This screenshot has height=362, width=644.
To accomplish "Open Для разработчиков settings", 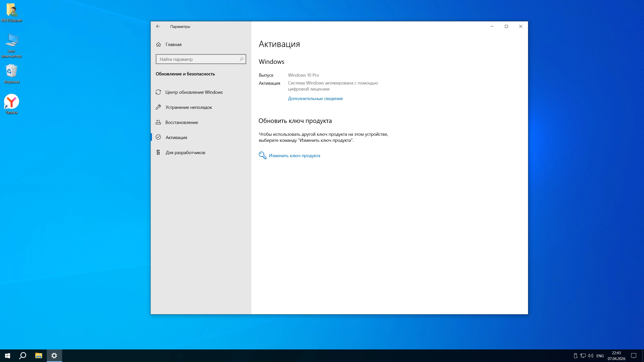I will coord(185,153).
